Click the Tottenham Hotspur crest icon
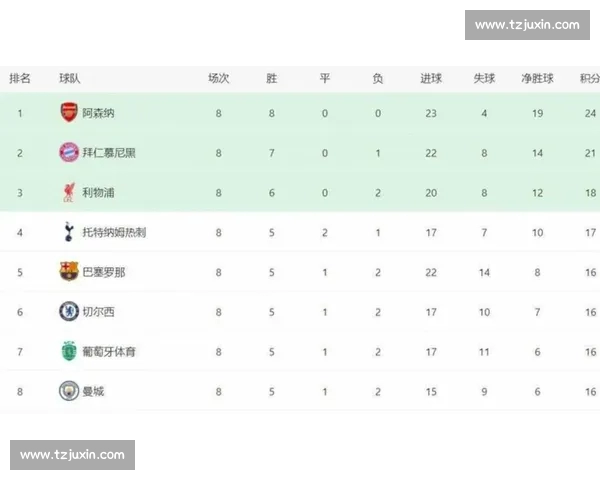 (x=68, y=232)
